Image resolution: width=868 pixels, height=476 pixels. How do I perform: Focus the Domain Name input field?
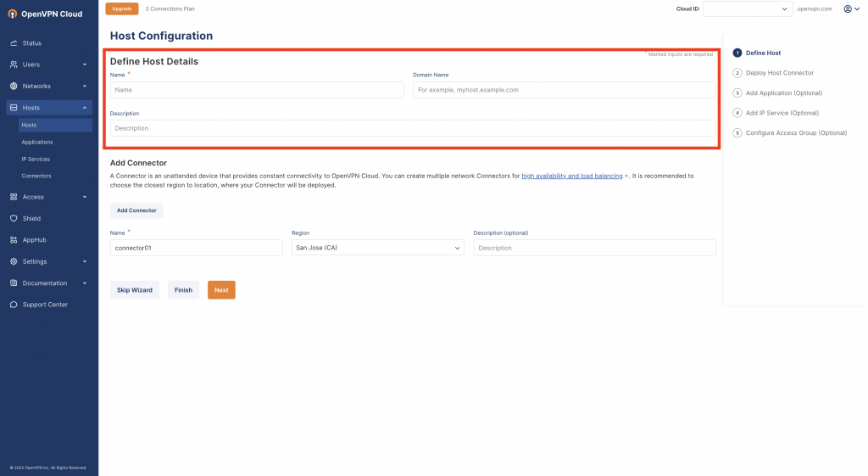point(564,90)
